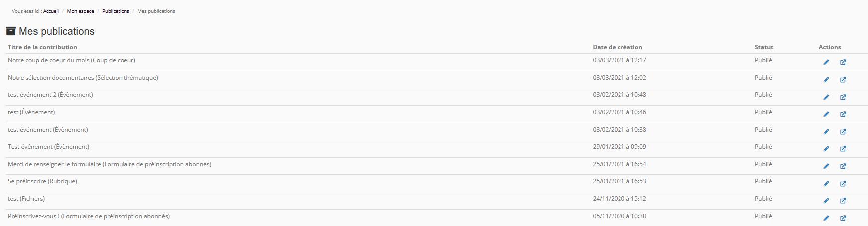Edit 'Merci de renseigner le formulaire' entry
868x226 pixels.
pyautogui.click(x=826, y=166)
